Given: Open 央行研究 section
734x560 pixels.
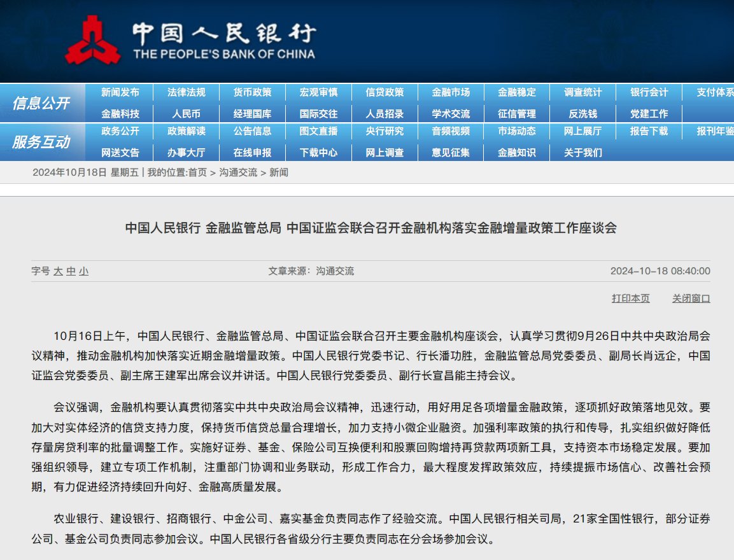Looking at the screenshot, I should point(385,131).
